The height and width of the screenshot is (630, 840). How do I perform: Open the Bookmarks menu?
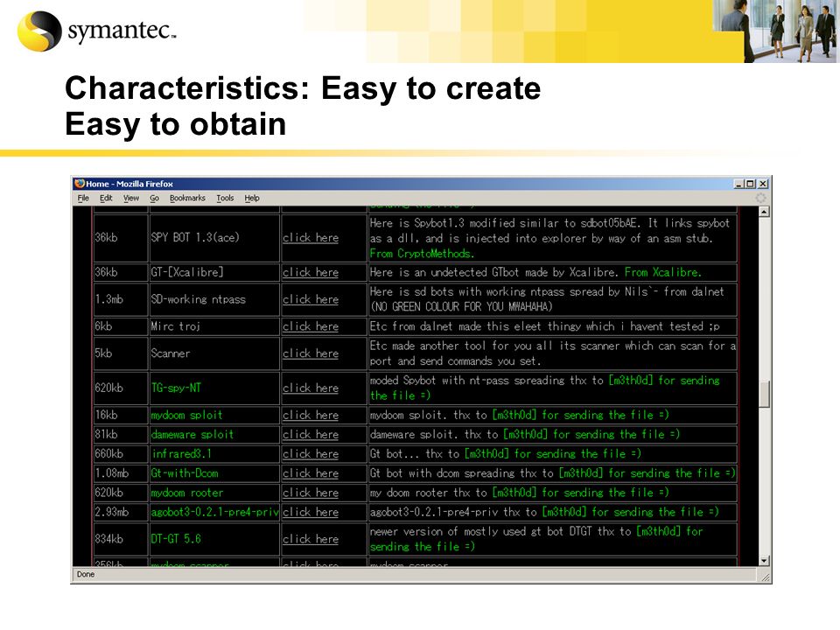(187, 199)
